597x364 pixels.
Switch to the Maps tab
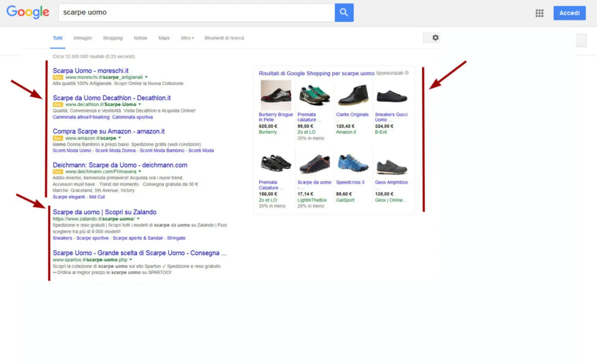pos(164,38)
